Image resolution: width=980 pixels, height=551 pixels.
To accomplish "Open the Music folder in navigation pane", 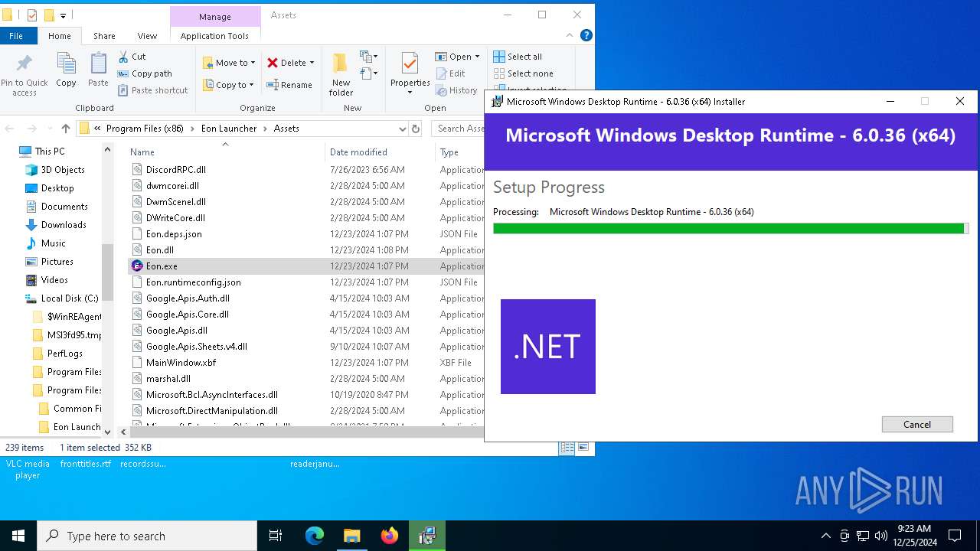I will click(x=53, y=243).
